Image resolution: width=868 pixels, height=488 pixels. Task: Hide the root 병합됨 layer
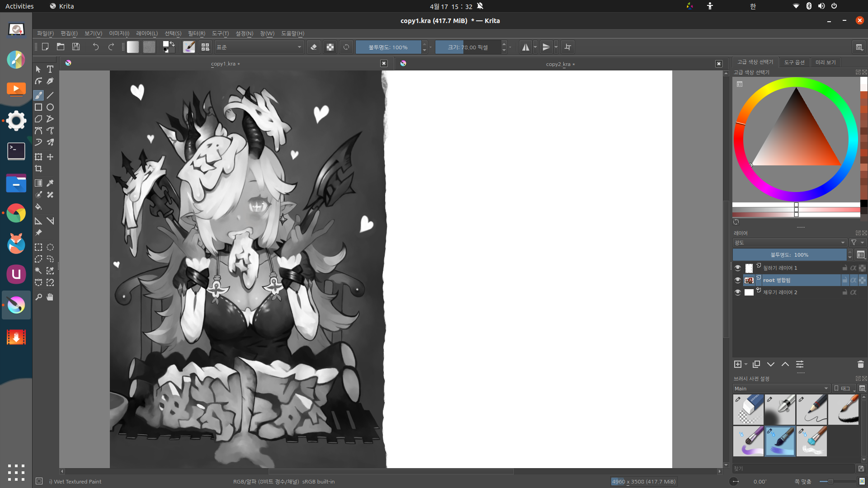click(738, 280)
